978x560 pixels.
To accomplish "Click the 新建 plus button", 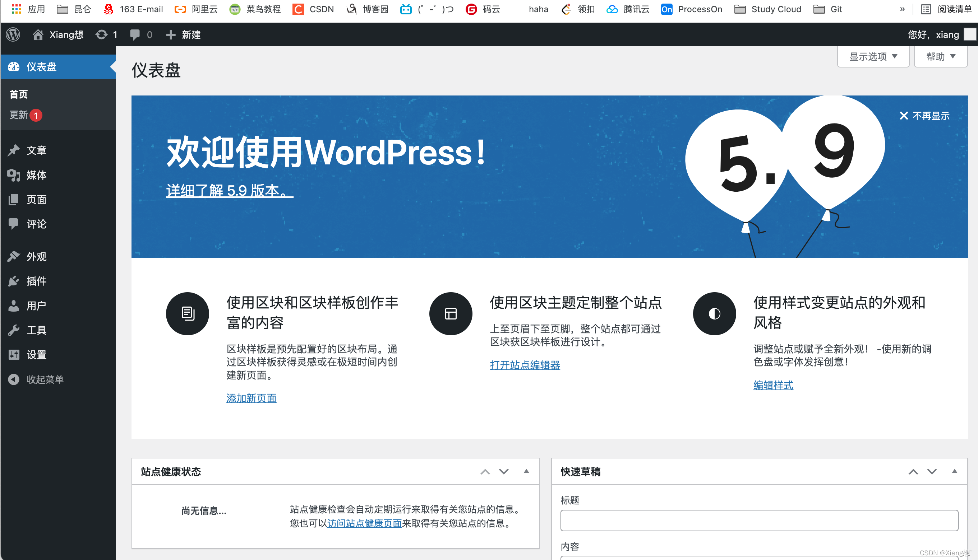I will click(183, 34).
